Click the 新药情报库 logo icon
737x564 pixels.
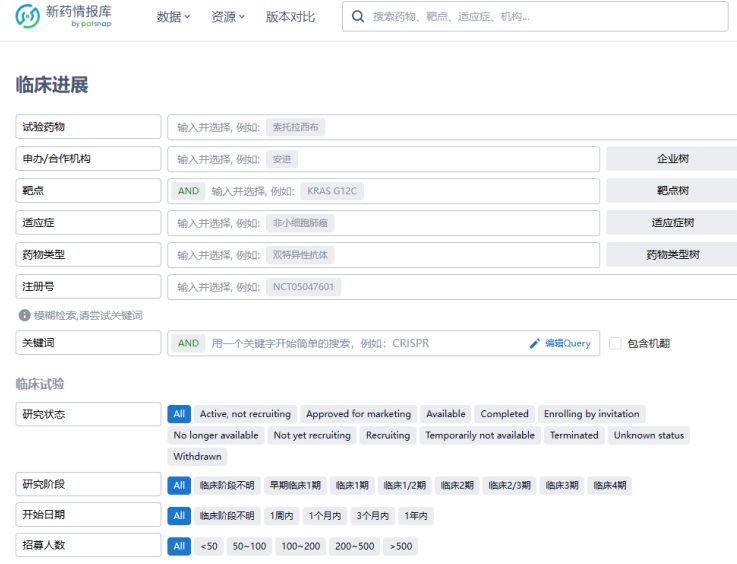pos(28,17)
